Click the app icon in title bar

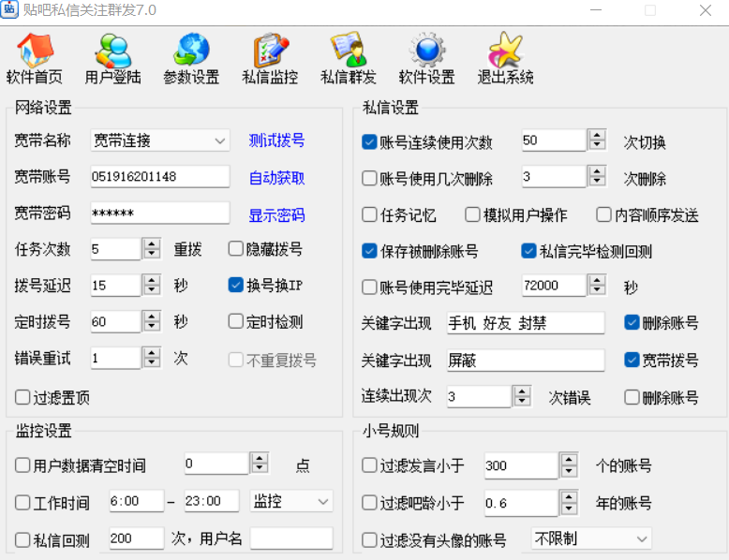coord(11,10)
